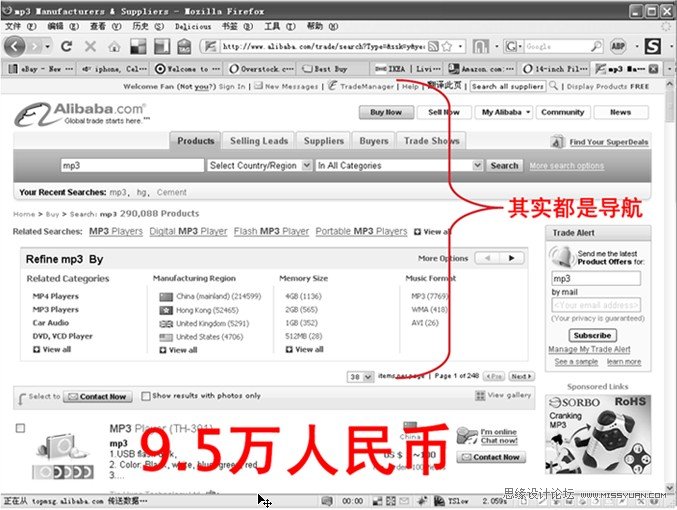Image resolution: width=677 pixels, height=510 pixels.
Task: Click the News button
Action: tap(620, 112)
